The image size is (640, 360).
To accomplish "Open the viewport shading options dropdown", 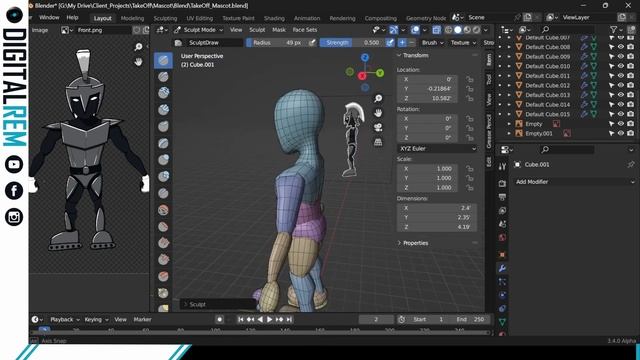I will [x=486, y=30].
